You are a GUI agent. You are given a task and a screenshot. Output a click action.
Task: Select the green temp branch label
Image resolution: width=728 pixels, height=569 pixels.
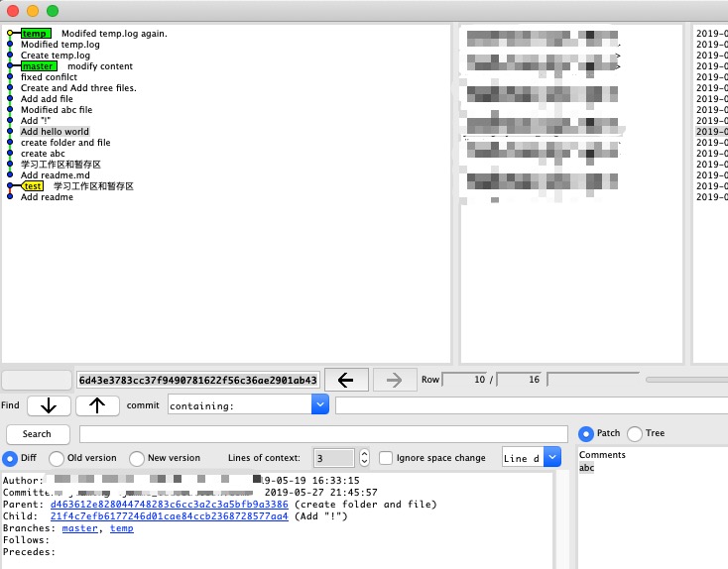pyautogui.click(x=36, y=34)
